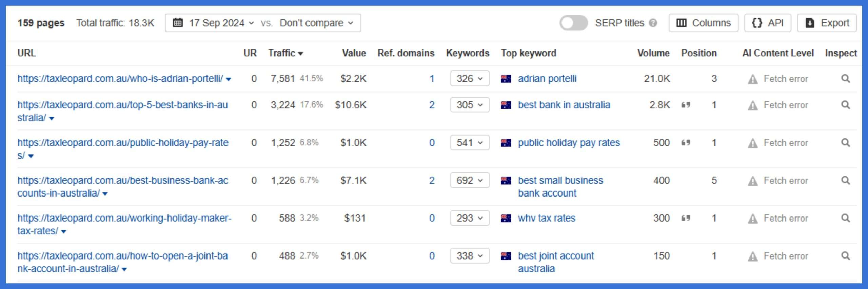Click the Total traffic: 18.3K text
868x289 pixels.
[115, 23]
